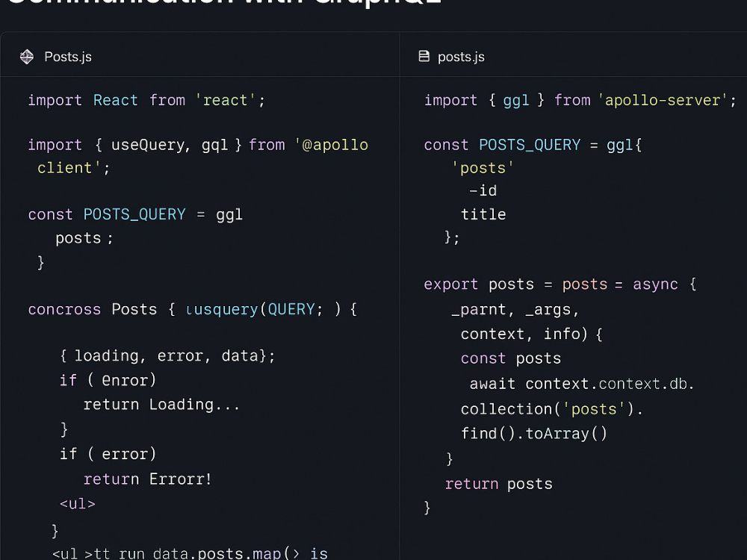Click "const POSTS_QUERY = ggl{" in right panel
Screen dimensions: 747x560
click(x=533, y=145)
